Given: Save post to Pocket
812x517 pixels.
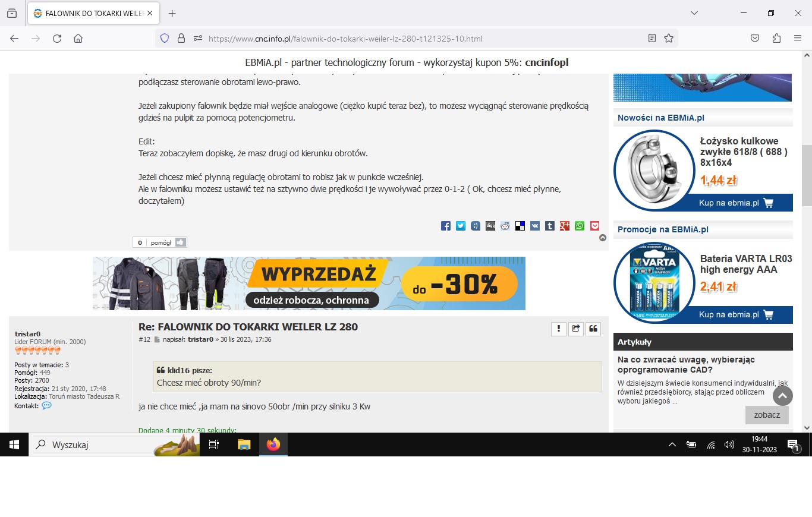Looking at the screenshot, I should point(594,226).
